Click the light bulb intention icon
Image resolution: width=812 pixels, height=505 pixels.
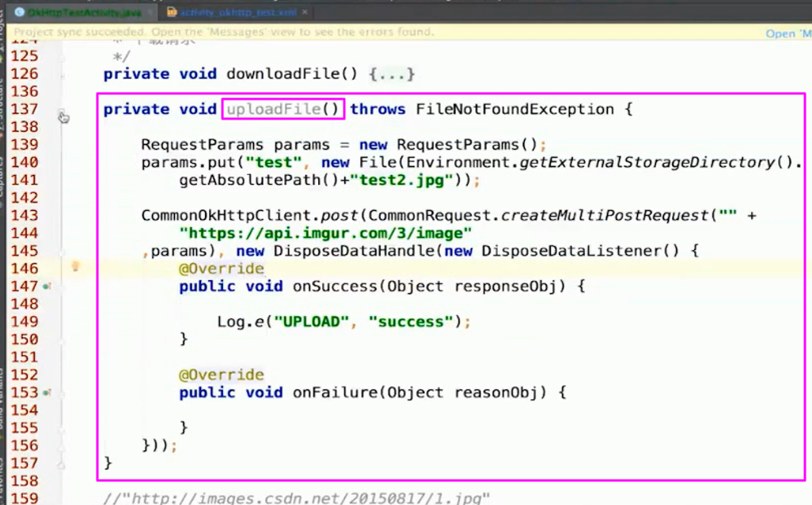[75, 268]
